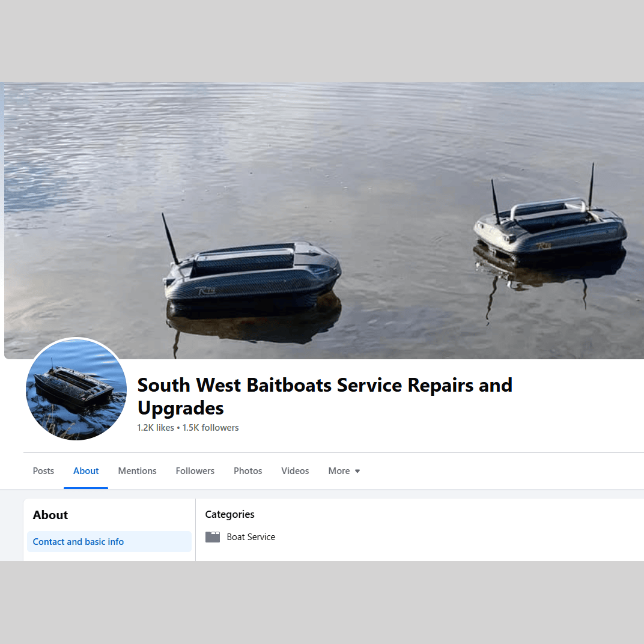
Task: Go to the Videos tab
Action: tap(295, 470)
